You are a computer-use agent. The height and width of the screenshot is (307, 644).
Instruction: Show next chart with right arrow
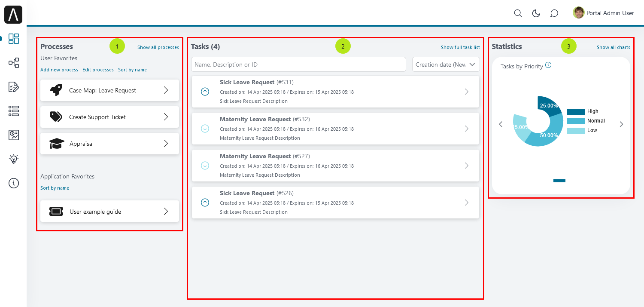[621, 124]
